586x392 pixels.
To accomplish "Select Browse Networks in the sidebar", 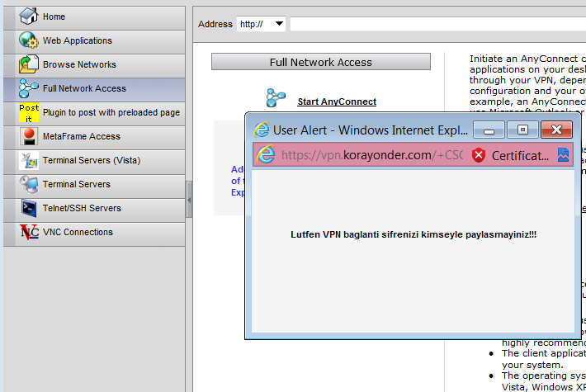I will [94, 64].
